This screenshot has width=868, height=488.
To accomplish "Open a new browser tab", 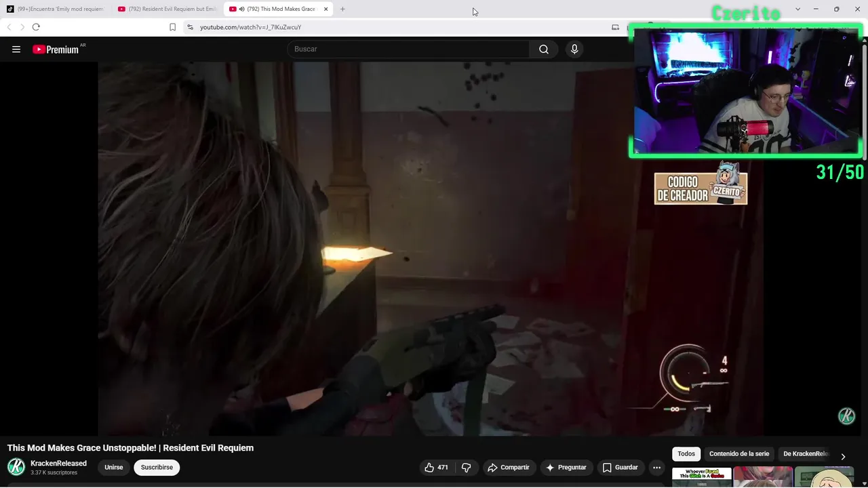I will tap(342, 9).
